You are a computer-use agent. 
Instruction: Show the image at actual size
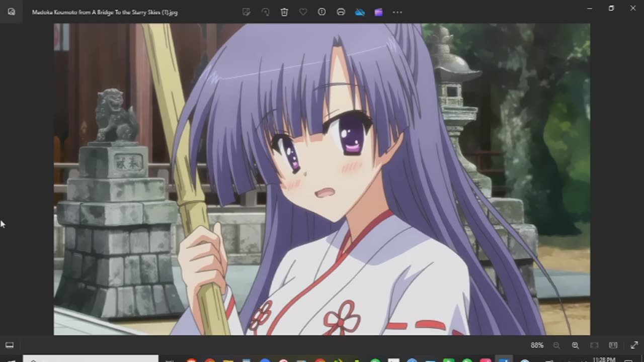point(613,345)
